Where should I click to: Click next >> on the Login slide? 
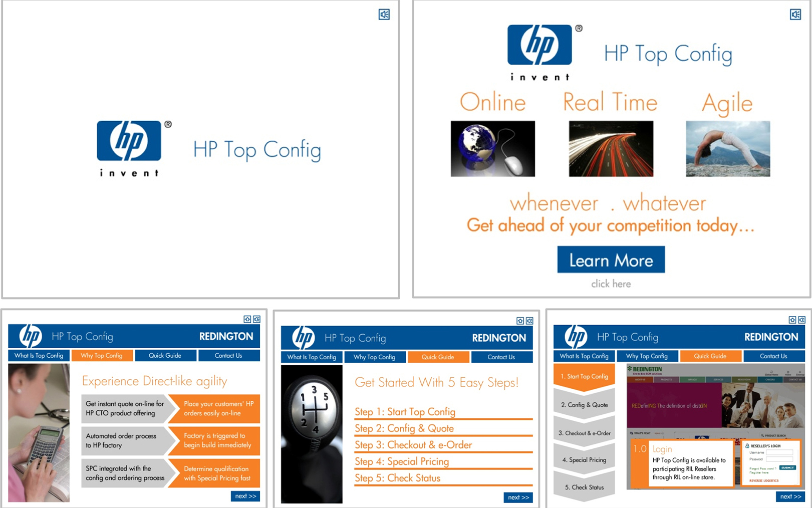[x=791, y=496]
